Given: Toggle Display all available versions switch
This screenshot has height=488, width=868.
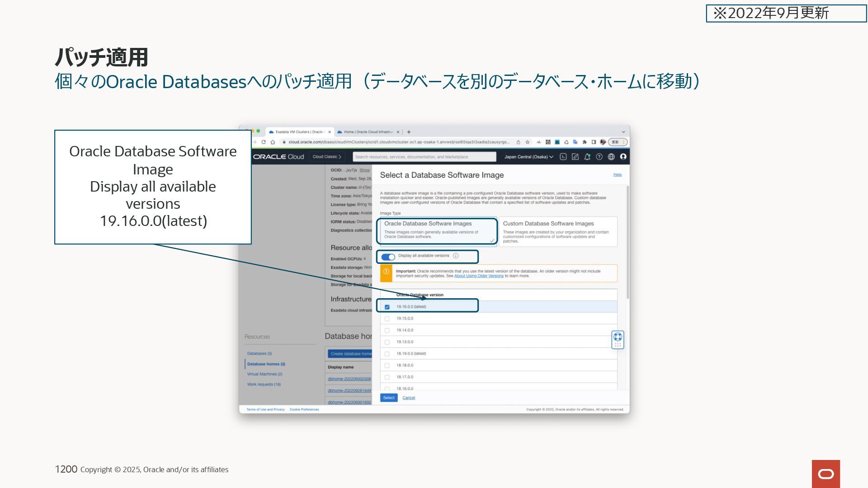Looking at the screenshot, I should coord(388,257).
